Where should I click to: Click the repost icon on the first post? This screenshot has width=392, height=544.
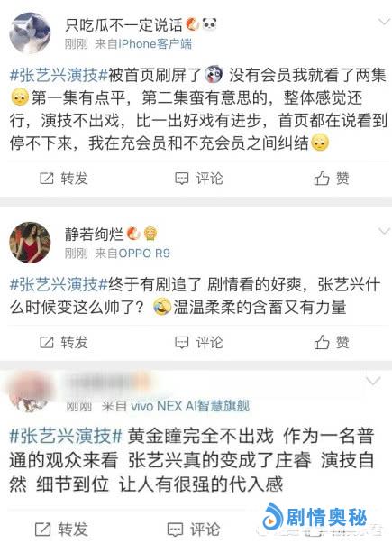coord(47,179)
